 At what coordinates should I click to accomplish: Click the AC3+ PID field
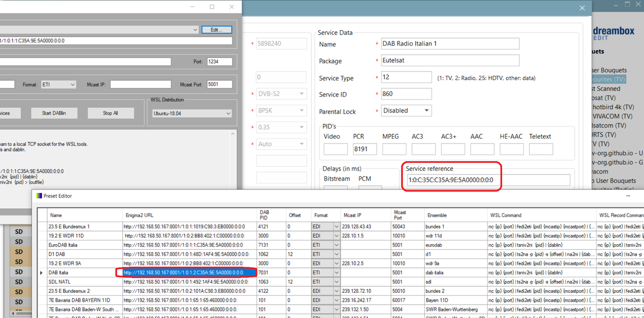pyautogui.click(x=453, y=149)
